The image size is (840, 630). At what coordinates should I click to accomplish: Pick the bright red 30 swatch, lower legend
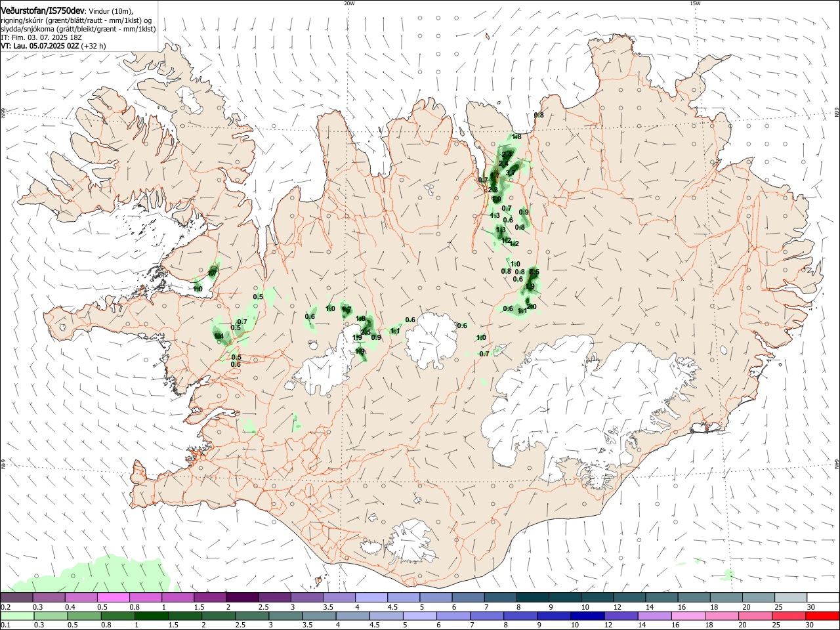click(822, 616)
